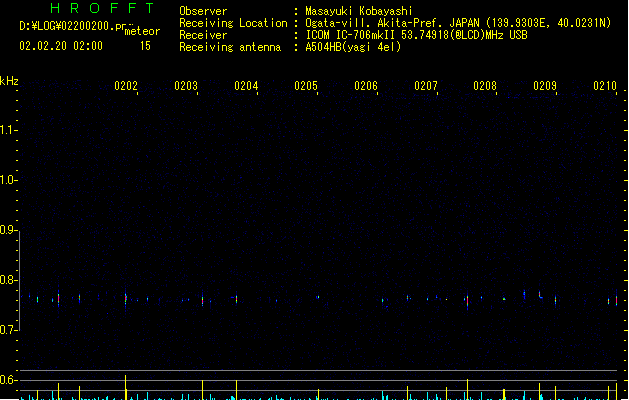
Task: Click the 0.8 kHz axis label
Action: 8,280
